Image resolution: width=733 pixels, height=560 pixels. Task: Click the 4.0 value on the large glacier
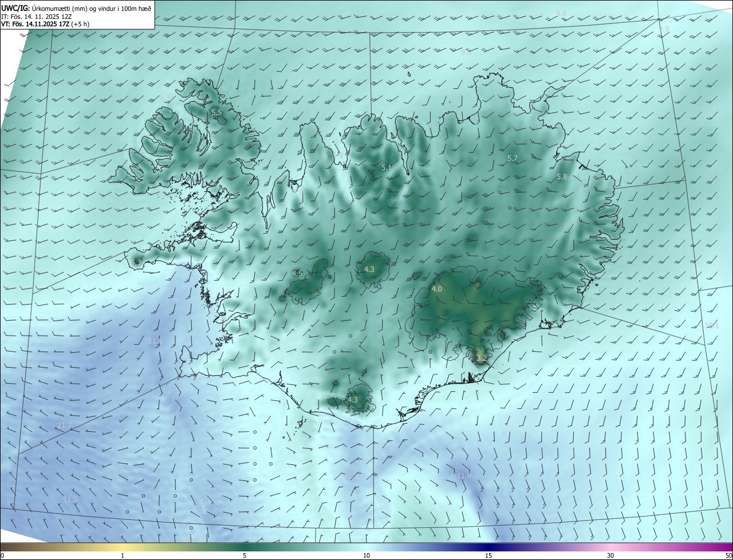tap(437, 289)
